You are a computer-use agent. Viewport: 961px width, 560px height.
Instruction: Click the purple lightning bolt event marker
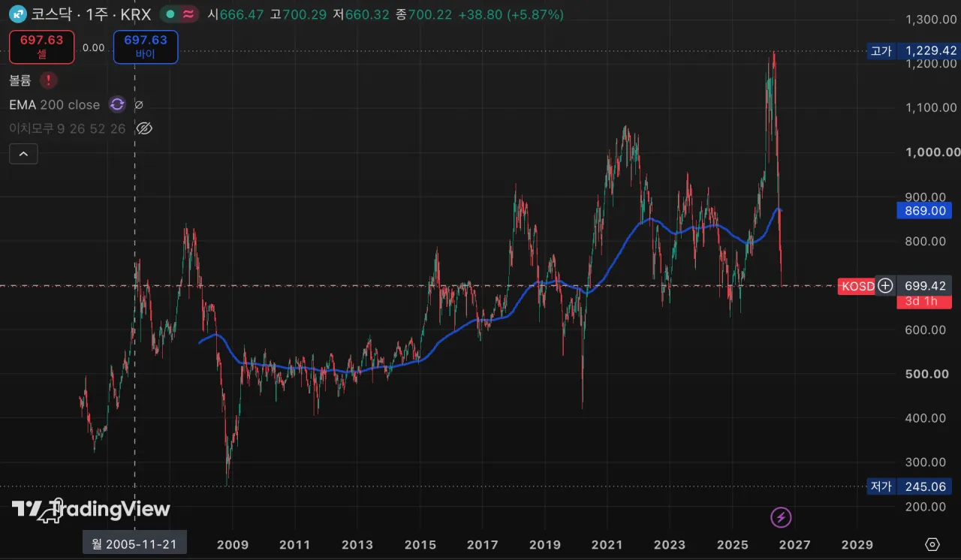pos(782,517)
